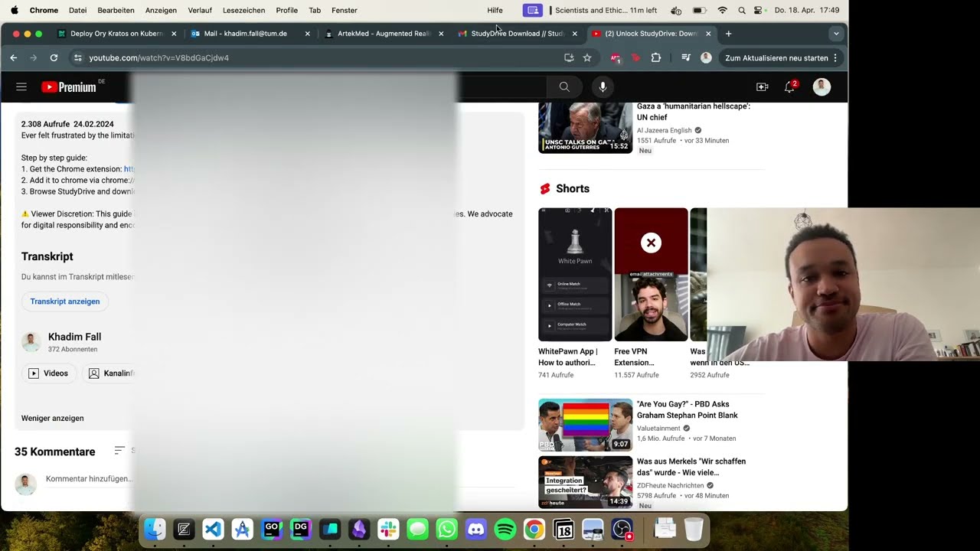Image resolution: width=980 pixels, height=551 pixels.
Task: Open Chrome extensions puzzle icon
Action: tap(656, 57)
